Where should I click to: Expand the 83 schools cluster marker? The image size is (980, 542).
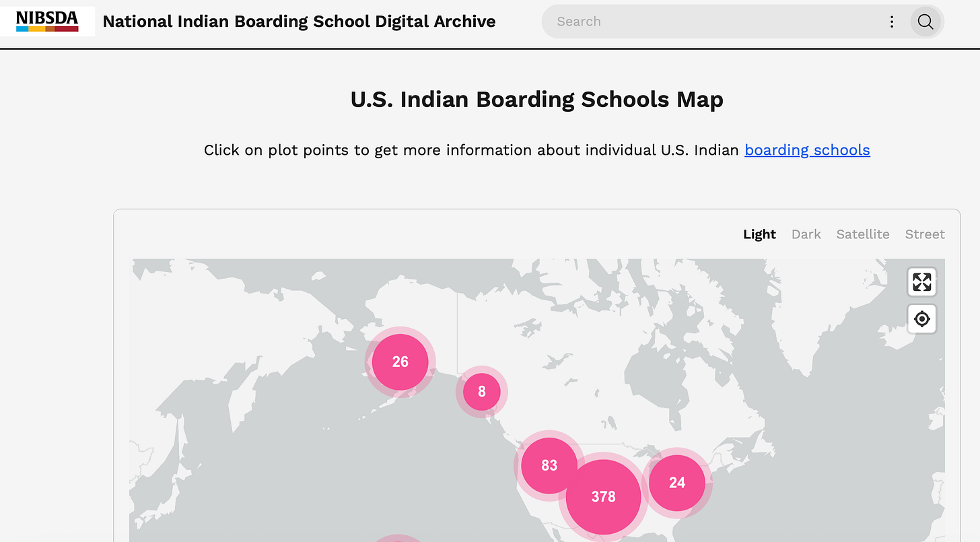click(549, 465)
